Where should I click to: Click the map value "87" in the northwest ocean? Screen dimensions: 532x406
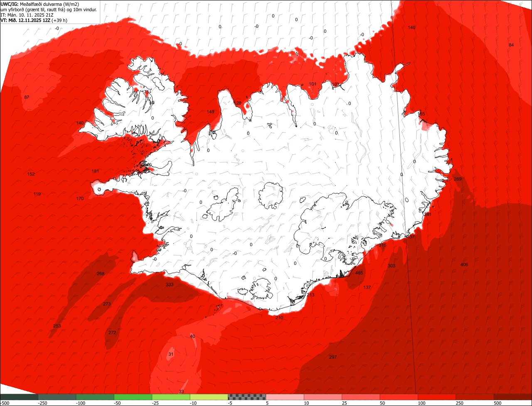tap(27, 97)
